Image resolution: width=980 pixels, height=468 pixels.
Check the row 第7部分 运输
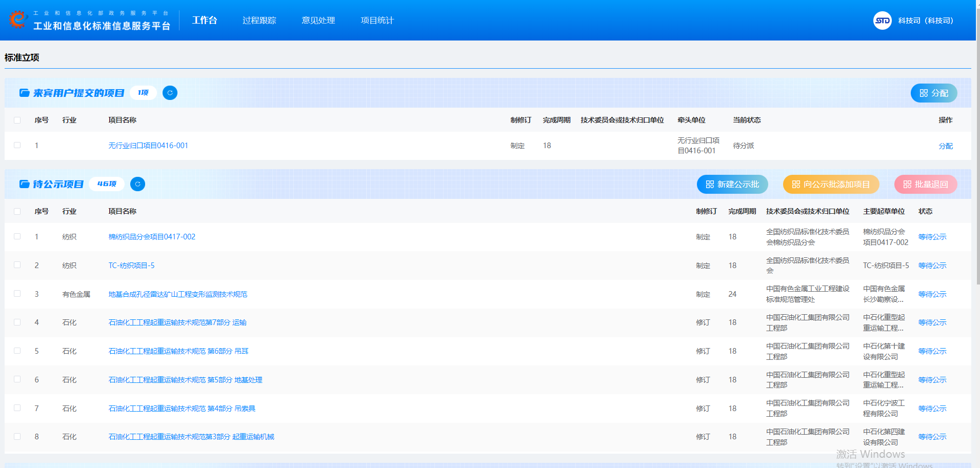(17, 322)
